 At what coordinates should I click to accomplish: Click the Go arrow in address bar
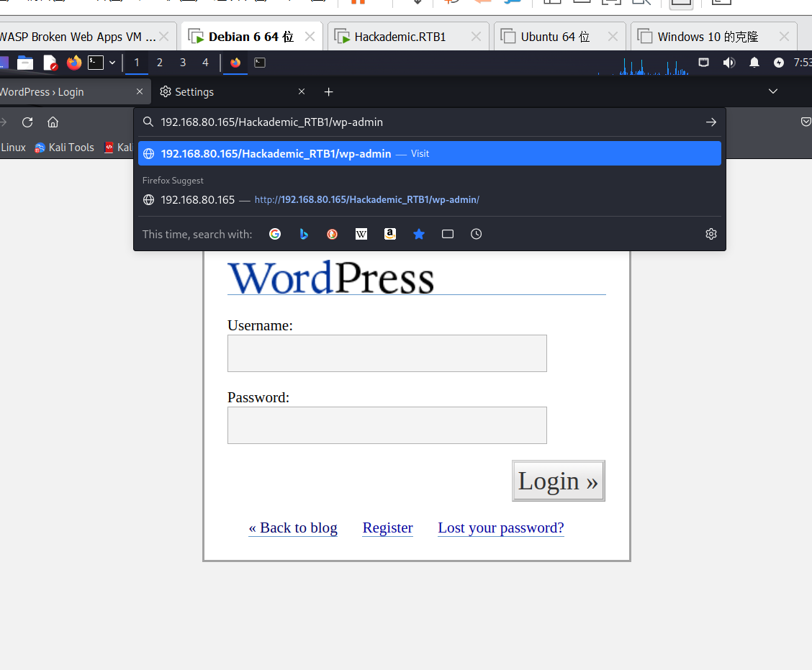coord(711,122)
